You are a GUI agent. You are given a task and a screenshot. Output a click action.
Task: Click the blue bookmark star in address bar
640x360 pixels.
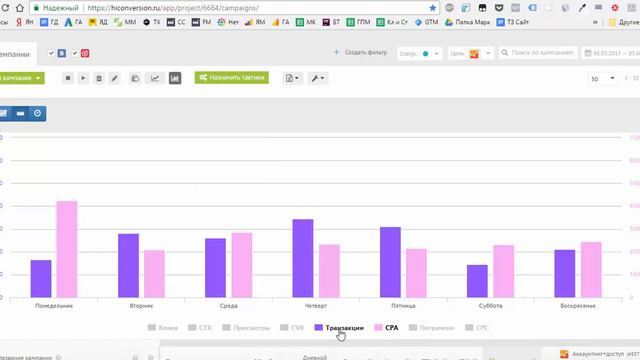tap(433, 8)
